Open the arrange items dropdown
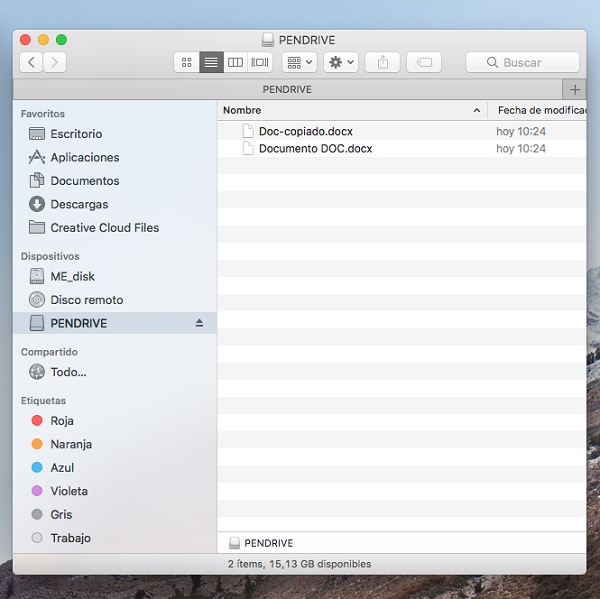Screen dimensions: 600x599 tap(299, 62)
